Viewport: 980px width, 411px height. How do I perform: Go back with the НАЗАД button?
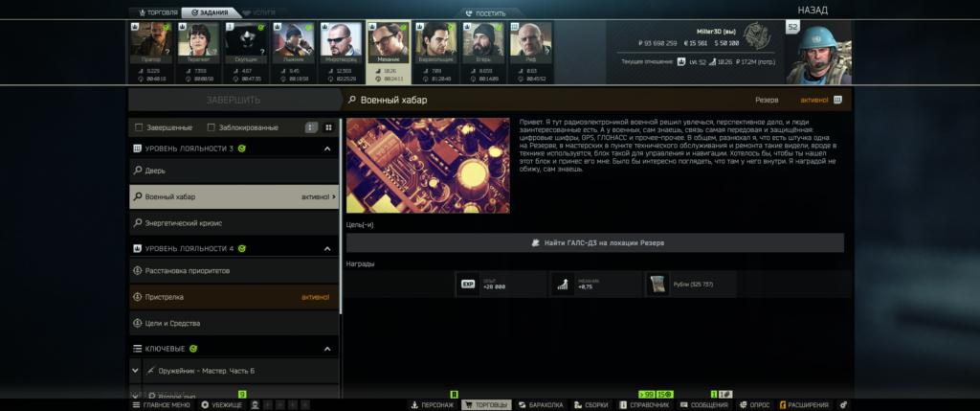click(x=813, y=10)
